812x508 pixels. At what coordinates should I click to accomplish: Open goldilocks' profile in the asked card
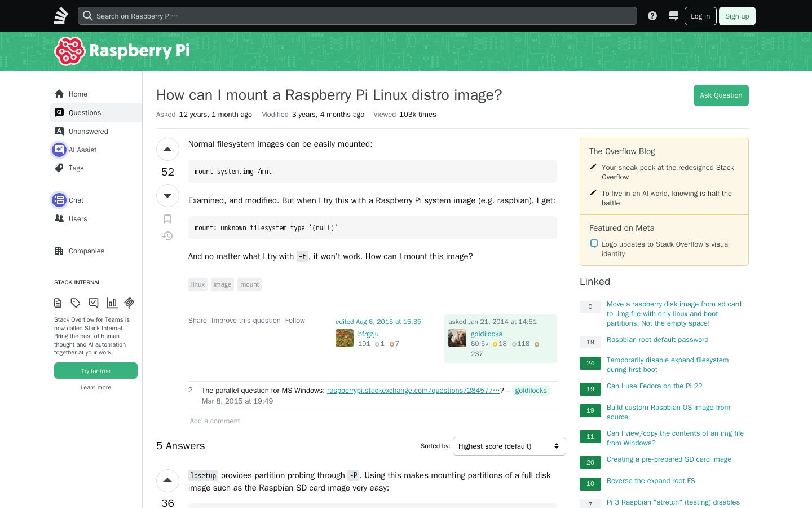pos(487,334)
